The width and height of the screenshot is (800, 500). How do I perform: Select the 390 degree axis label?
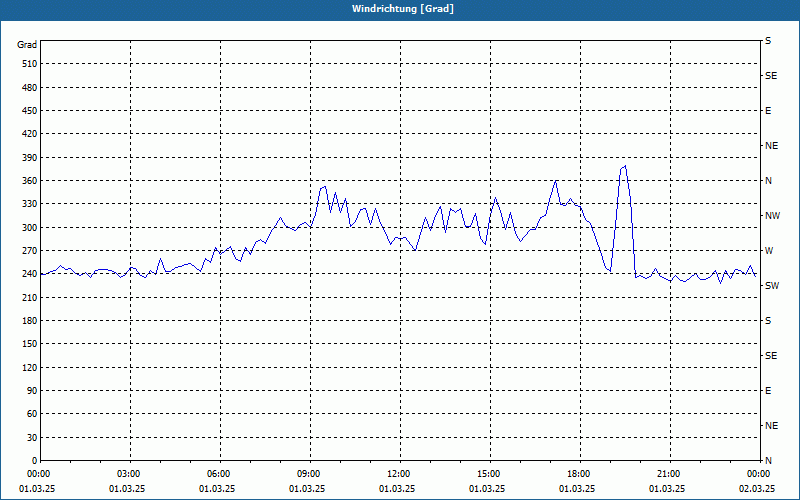click(x=30, y=158)
